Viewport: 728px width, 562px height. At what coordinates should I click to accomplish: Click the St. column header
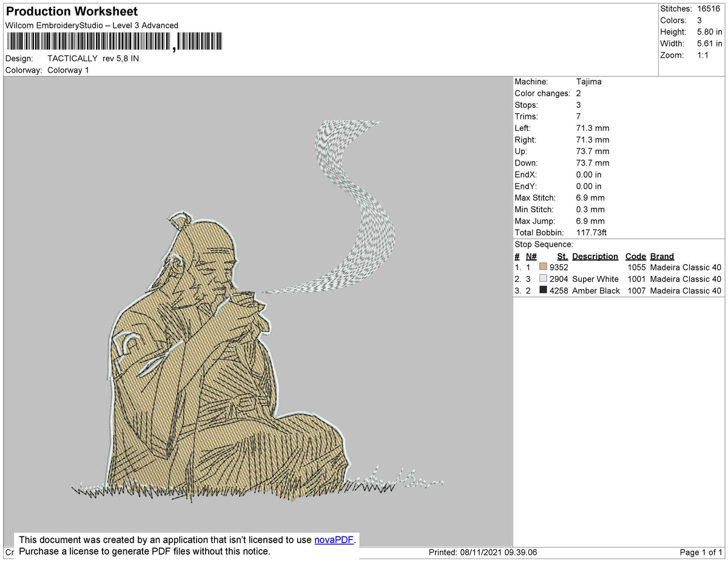coord(562,256)
